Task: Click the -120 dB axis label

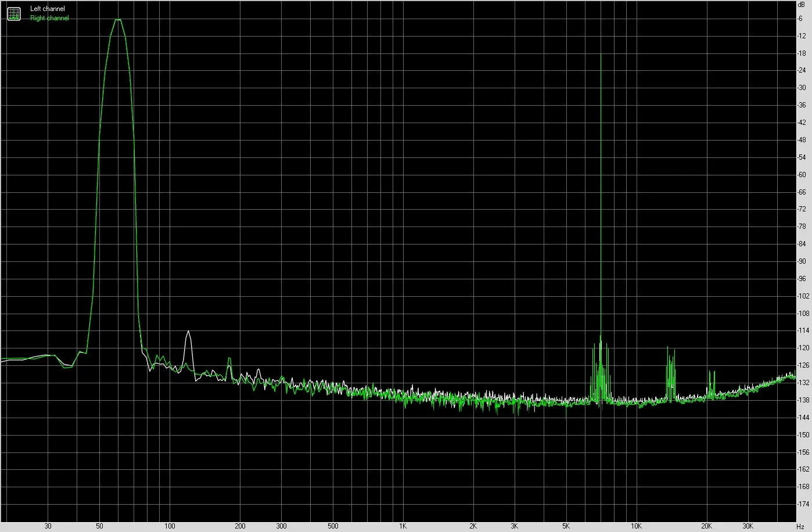Action: click(x=803, y=348)
